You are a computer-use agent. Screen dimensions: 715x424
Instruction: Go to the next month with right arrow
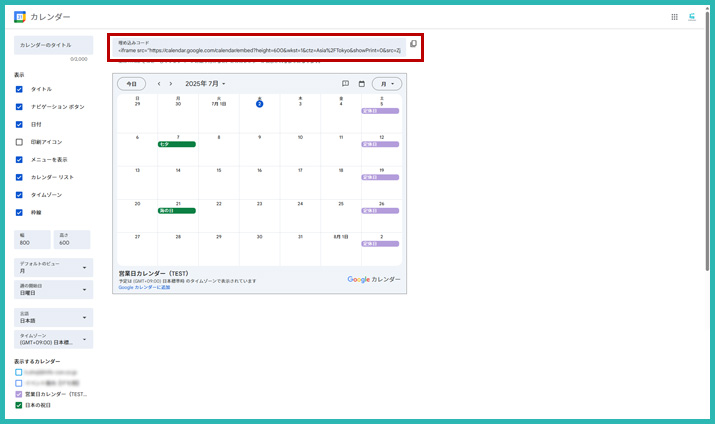pyautogui.click(x=171, y=84)
